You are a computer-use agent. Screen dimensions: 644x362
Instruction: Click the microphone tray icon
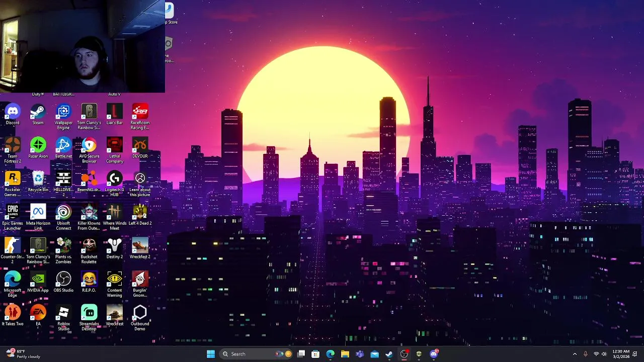[x=586, y=354]
